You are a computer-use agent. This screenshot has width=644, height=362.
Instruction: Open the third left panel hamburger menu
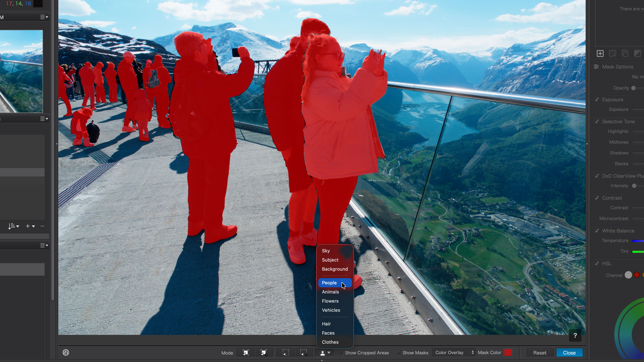coord(44,246)
